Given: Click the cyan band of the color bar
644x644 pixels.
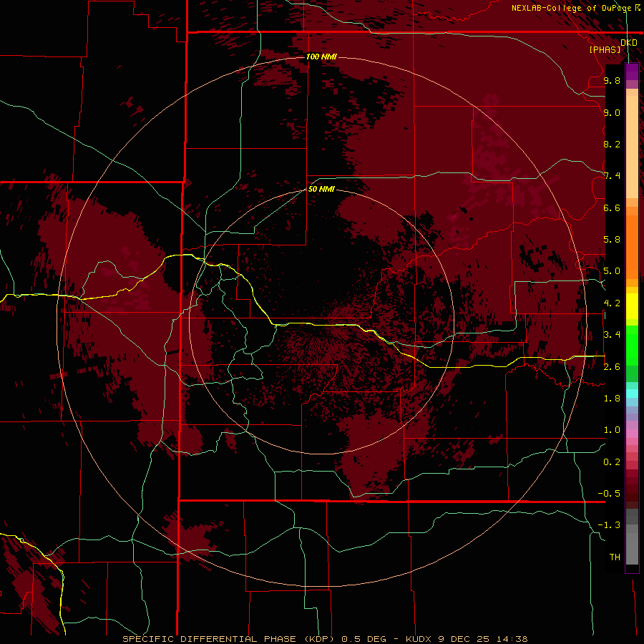Looking at the screenshot, I should 632,393.
